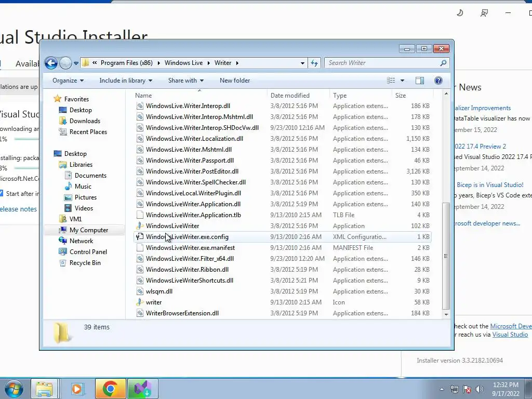This screenshot has width=532, height=399.
Task: Click the Refresh button beside address bar
Action: pos(314,63)
